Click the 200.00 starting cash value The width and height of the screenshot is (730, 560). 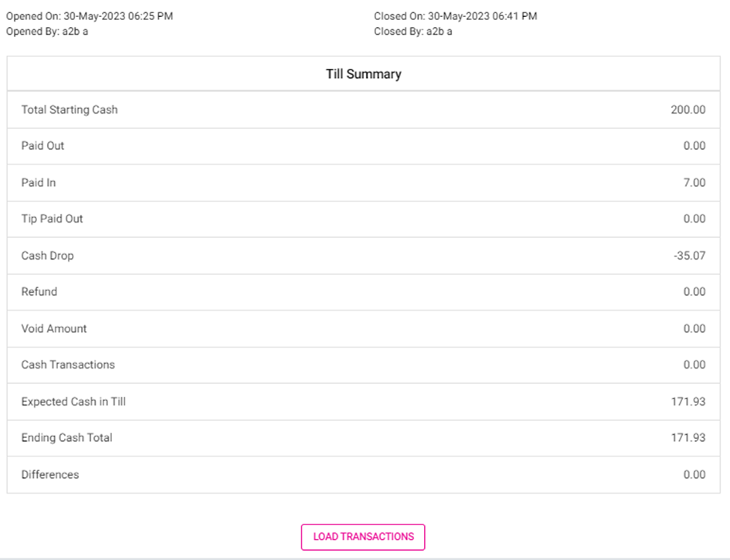(x=688, y=110)
